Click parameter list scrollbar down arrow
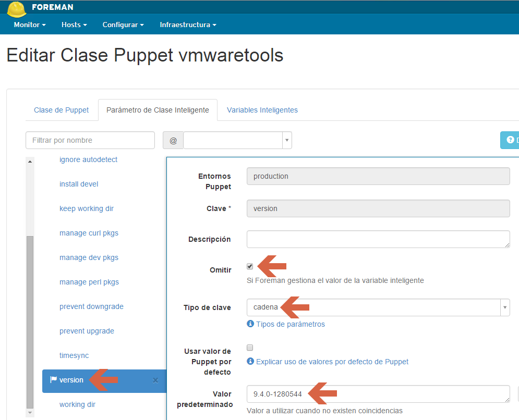The width and height of the screenshot is (519, 420). click(30, 413)
